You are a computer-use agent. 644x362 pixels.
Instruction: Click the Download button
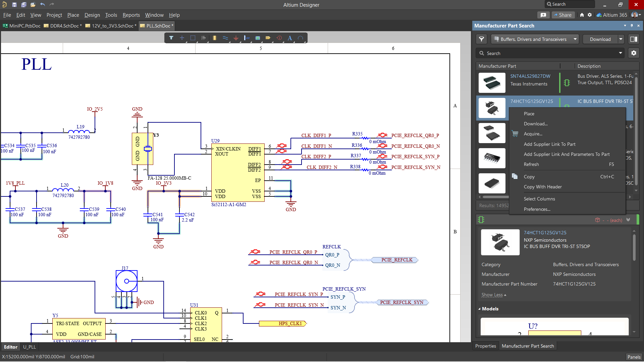600,39
